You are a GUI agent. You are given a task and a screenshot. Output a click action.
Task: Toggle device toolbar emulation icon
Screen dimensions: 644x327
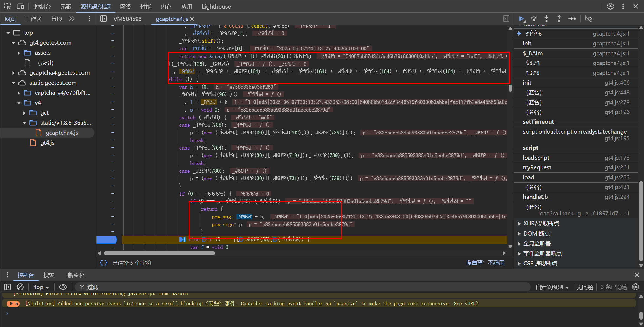point(20,6)
